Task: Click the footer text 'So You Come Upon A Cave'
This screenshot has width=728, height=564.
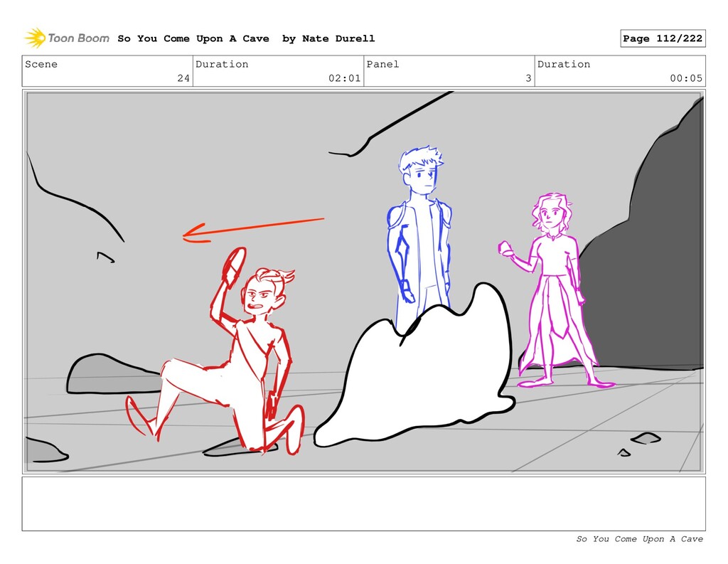Action: (639, 539)
